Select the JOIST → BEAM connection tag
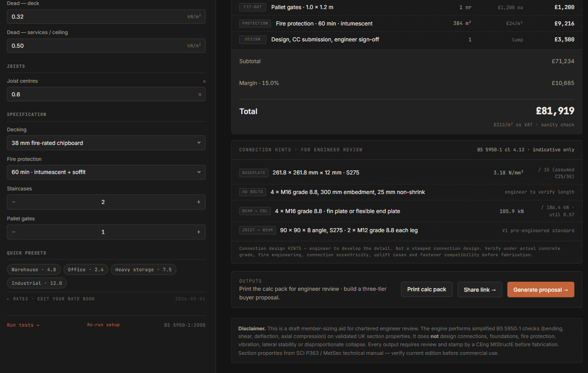 coord(258,230)
